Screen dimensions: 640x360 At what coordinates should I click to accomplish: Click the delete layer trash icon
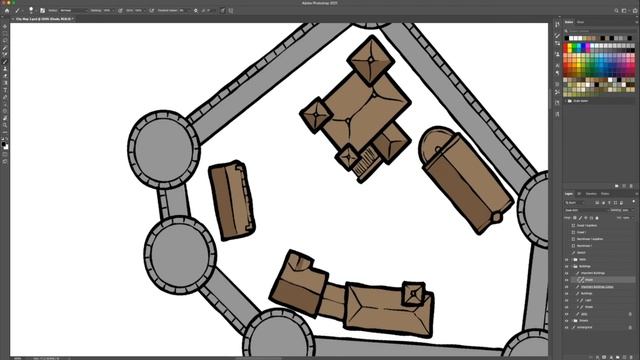[x=631, y=357]
